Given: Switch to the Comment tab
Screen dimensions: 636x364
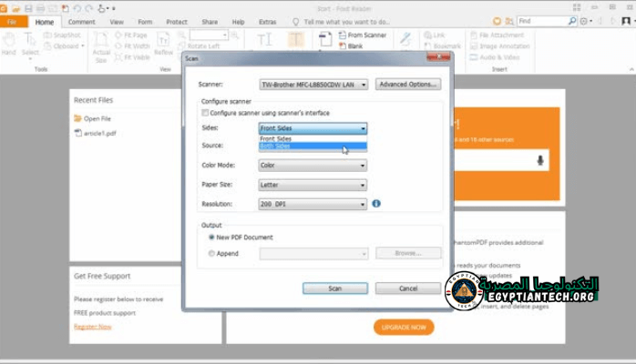Looking at the screenshot, I should click(x=81, y=21).
